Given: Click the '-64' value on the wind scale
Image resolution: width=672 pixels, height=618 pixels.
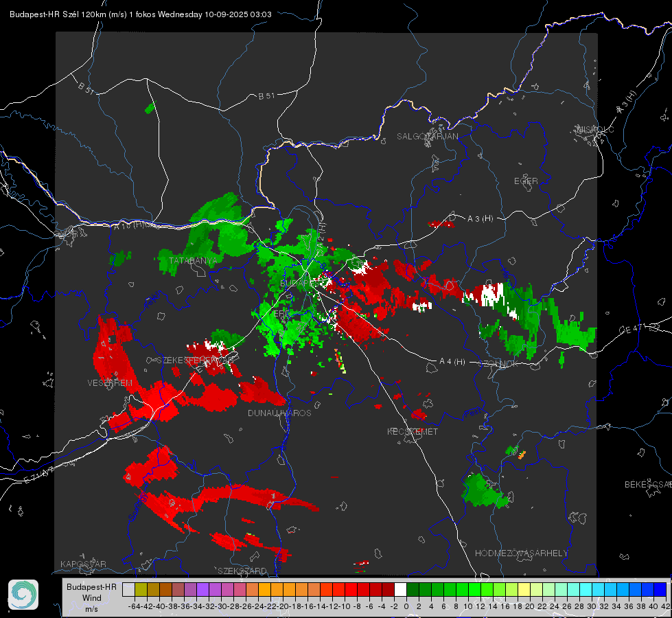Looking at the screenshot, I should (134, 606).
